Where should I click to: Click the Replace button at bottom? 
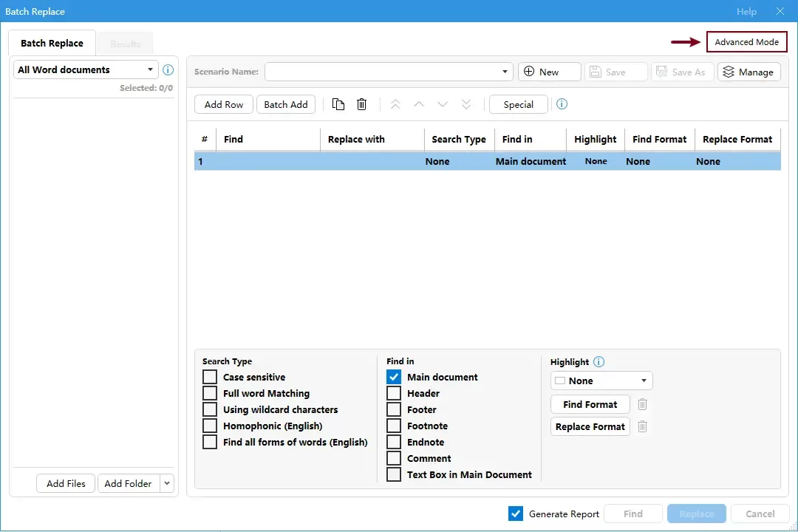click(x=697, y=514)
